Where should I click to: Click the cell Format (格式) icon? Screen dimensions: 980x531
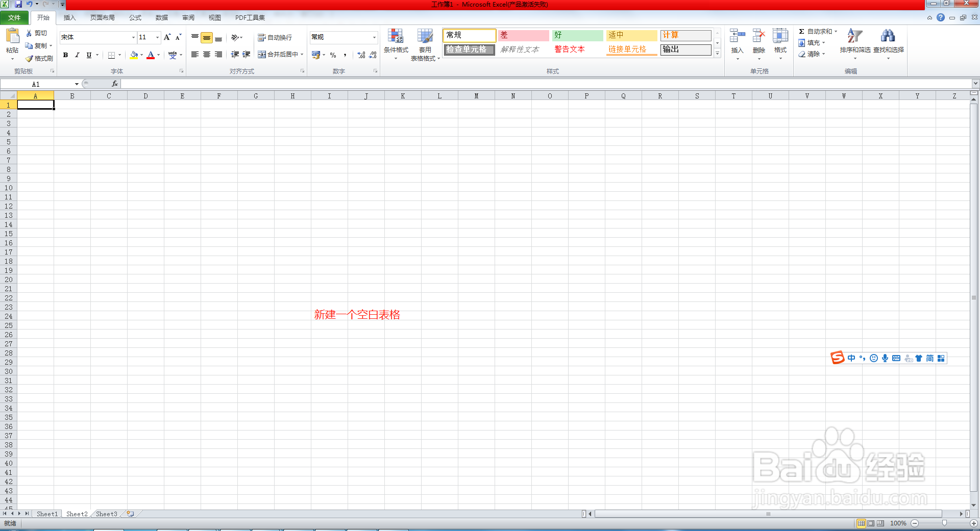point(780,36)
